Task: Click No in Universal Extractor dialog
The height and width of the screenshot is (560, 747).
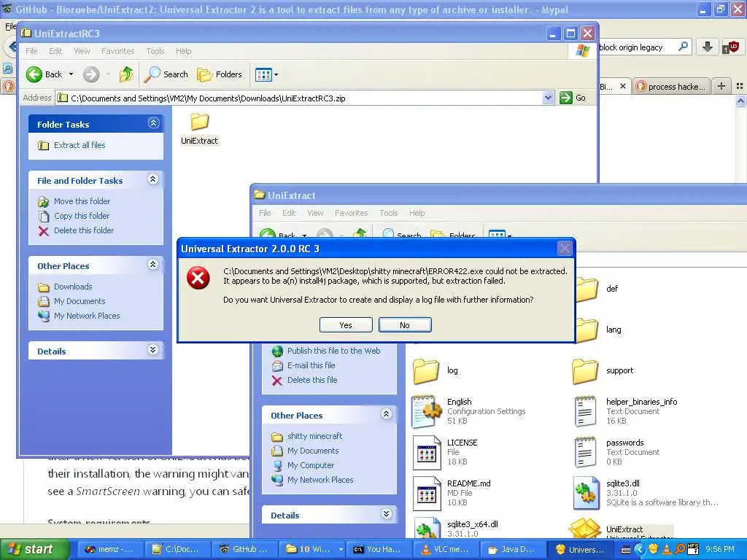Action: coord(405,324)
